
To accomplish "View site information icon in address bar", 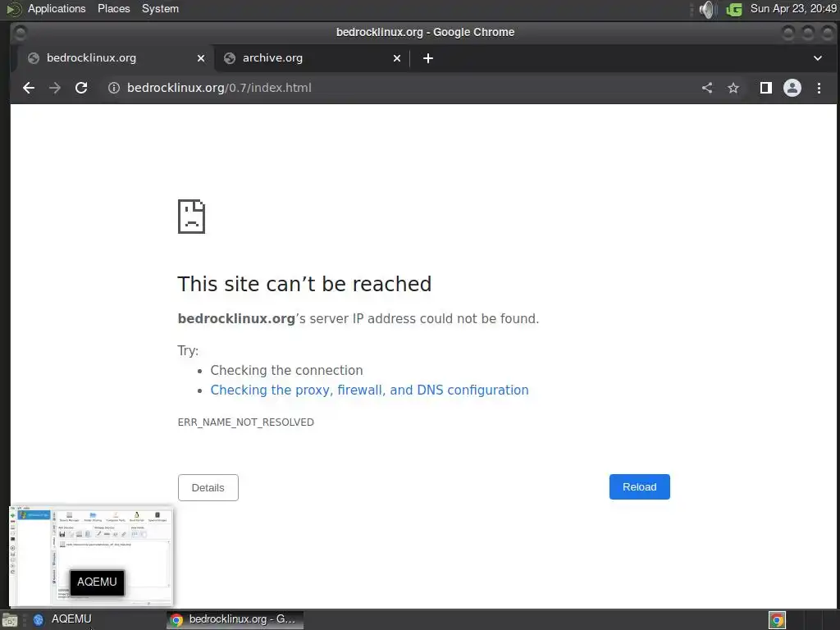I will click(113, 88).
